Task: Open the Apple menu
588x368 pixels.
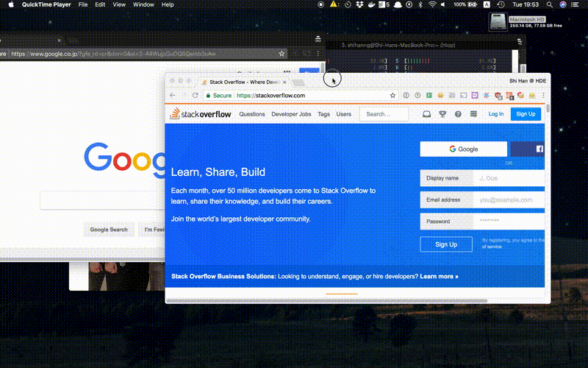Action: [11, 4]
